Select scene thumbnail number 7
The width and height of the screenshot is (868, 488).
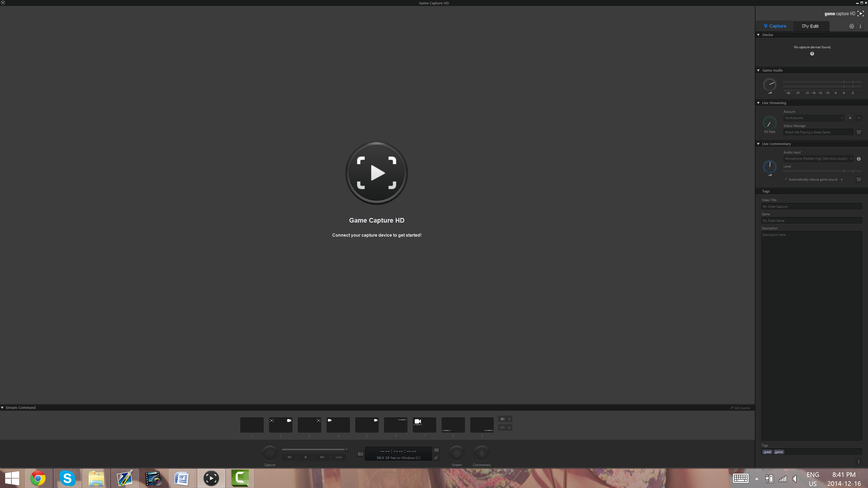tap(424, 425)
